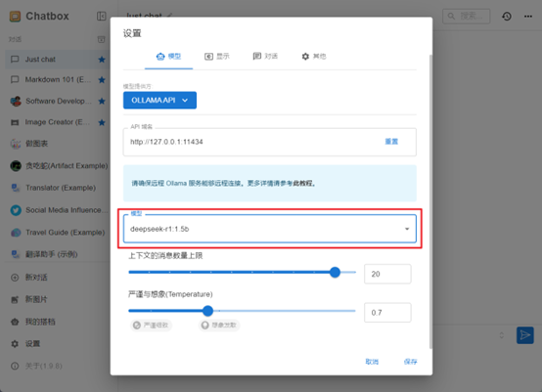This screenshot has height=392, width=542.
Task: Open Travel Guide (Example) conversation
Action: pyautogui.click(x=58, y=233)
